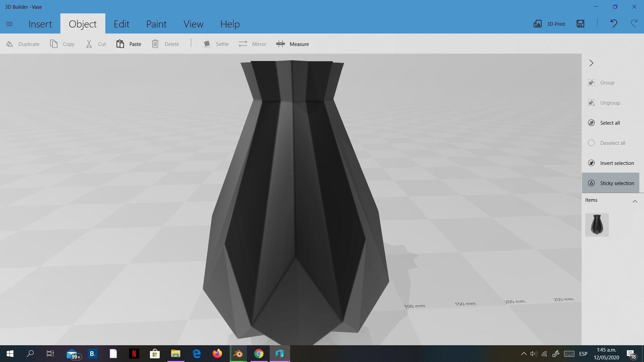Click the Help tab
644x362 pixels.
point(230,24)
